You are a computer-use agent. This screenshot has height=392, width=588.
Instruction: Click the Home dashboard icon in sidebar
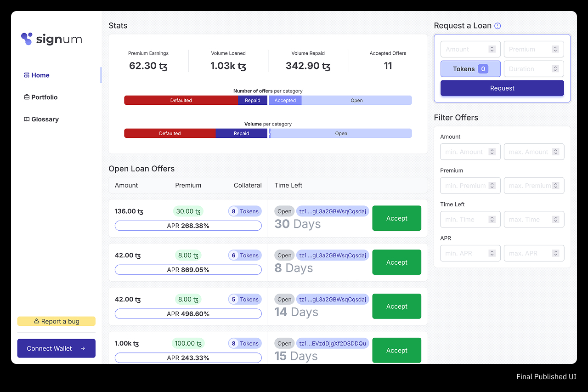tap(27, 75)
